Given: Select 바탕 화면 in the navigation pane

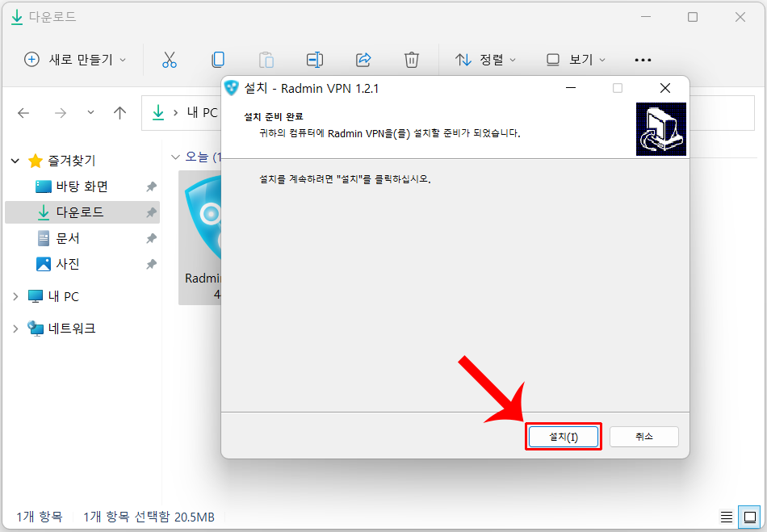Looking at the screenshot, I should [x=82, y=186].
